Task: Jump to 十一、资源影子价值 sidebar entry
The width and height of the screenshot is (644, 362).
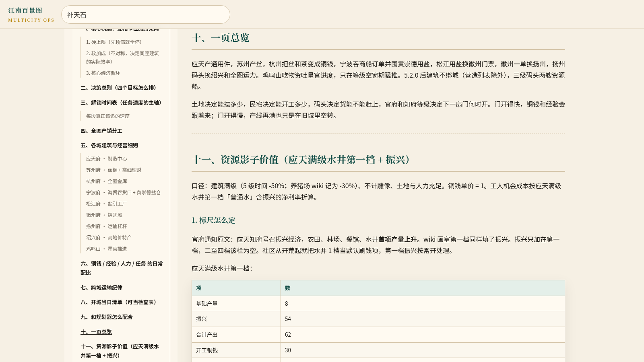Action: pyautogui.click(x=120, y=351)
